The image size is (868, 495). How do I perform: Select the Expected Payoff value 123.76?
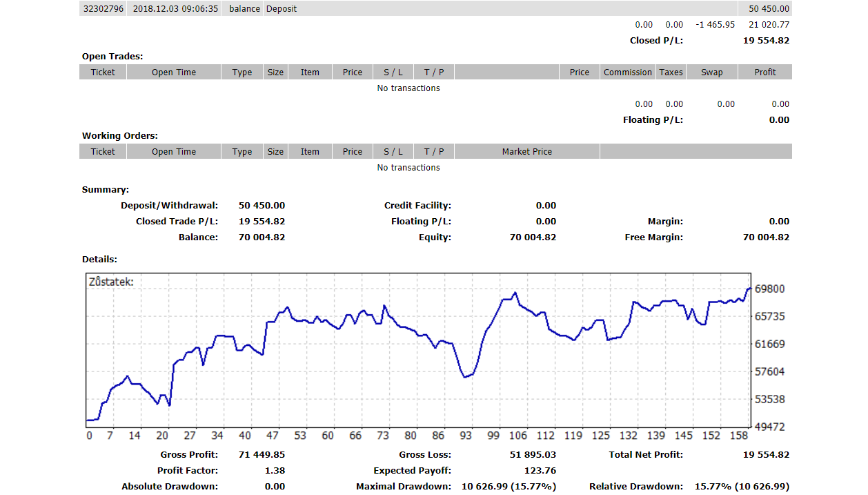pyautogui.click(x=540, y=470)
